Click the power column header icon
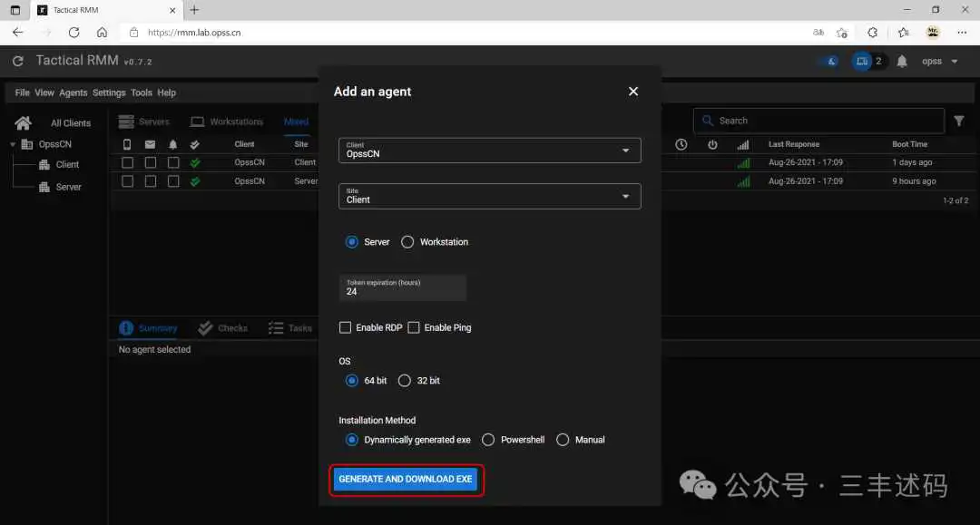Viewport: 980px width, 525px height. coord(712,144)
